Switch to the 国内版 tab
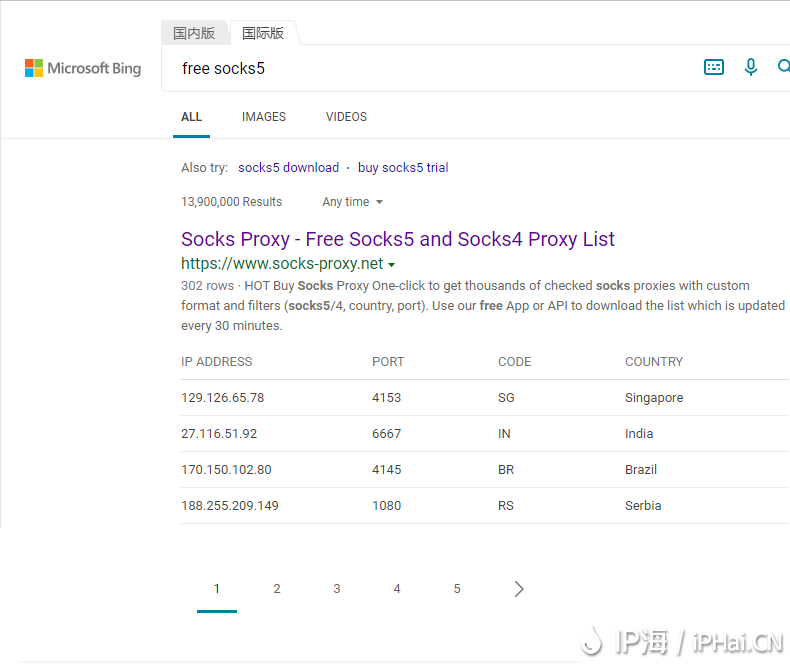 [x=194, y=33]
